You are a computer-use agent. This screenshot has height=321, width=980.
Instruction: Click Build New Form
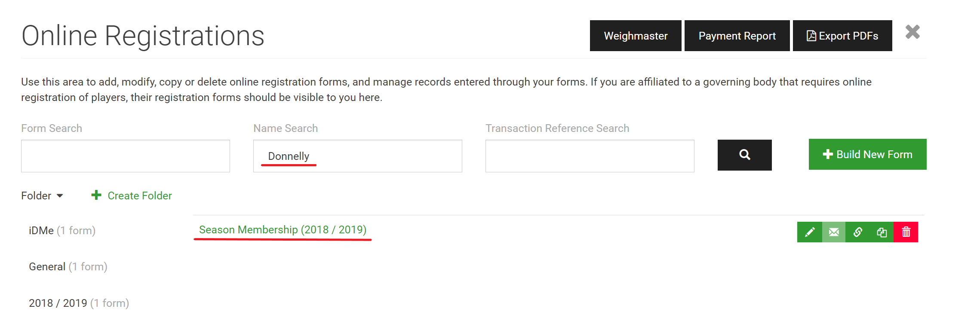coord(868,154)
